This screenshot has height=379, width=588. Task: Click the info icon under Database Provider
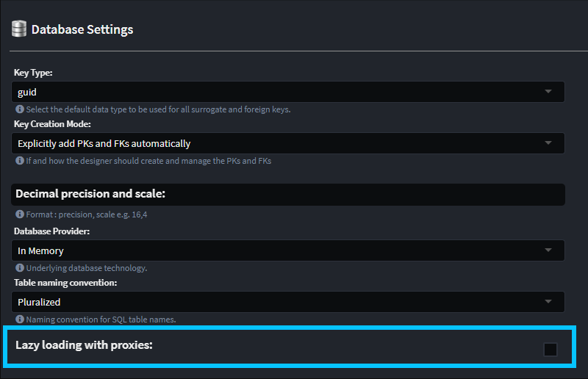tap(20, 268)
